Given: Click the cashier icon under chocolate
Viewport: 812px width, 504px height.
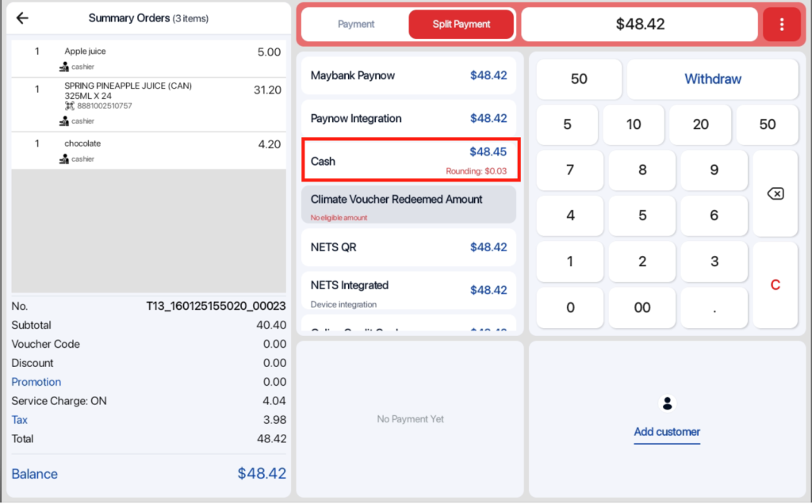Looking at the screenshot, I should 64,159.
